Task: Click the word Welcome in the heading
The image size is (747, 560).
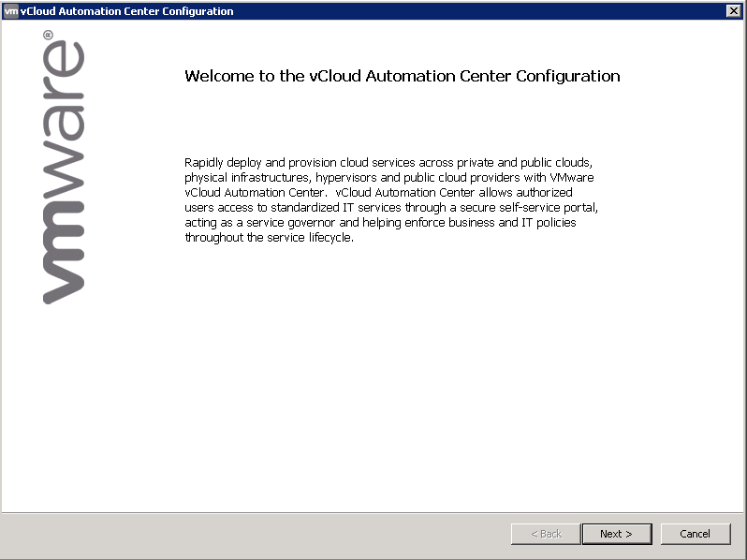Action: pyautogui.click(x=217, y=76)
